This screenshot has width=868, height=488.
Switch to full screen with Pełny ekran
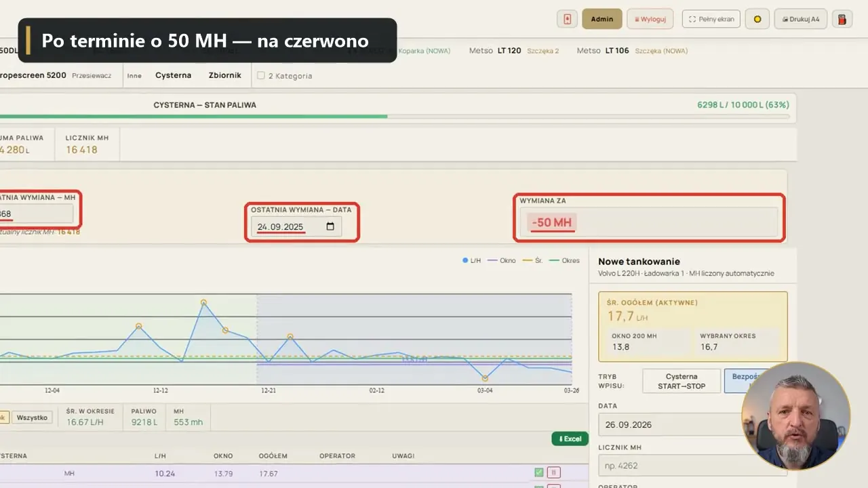(x=711, y=19)
